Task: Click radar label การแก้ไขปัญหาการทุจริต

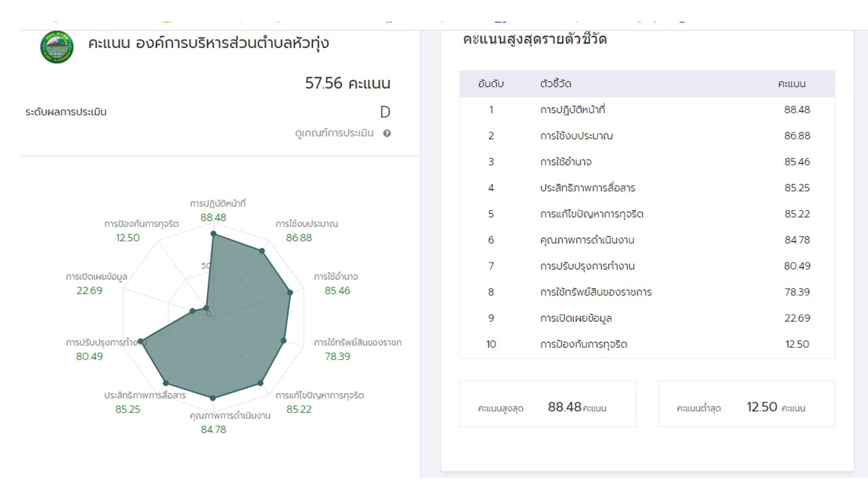Action: tap(320, 395)
